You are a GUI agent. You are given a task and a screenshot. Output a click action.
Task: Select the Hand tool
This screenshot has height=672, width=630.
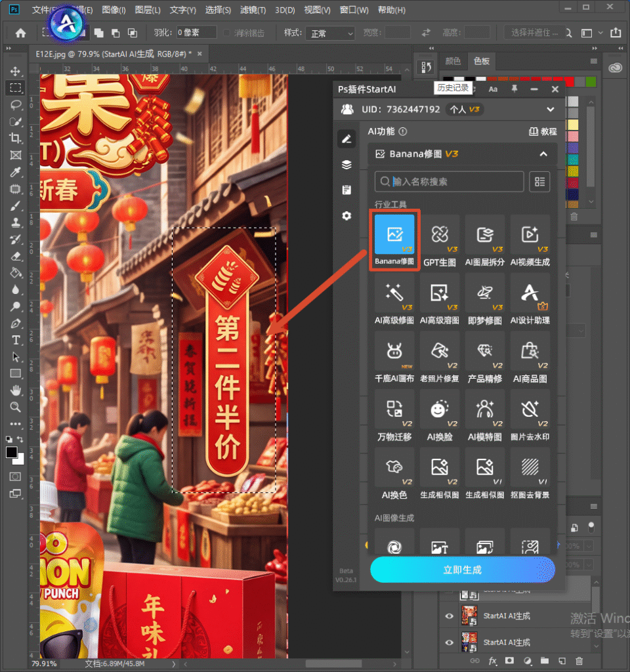click(x=16, y=390)
